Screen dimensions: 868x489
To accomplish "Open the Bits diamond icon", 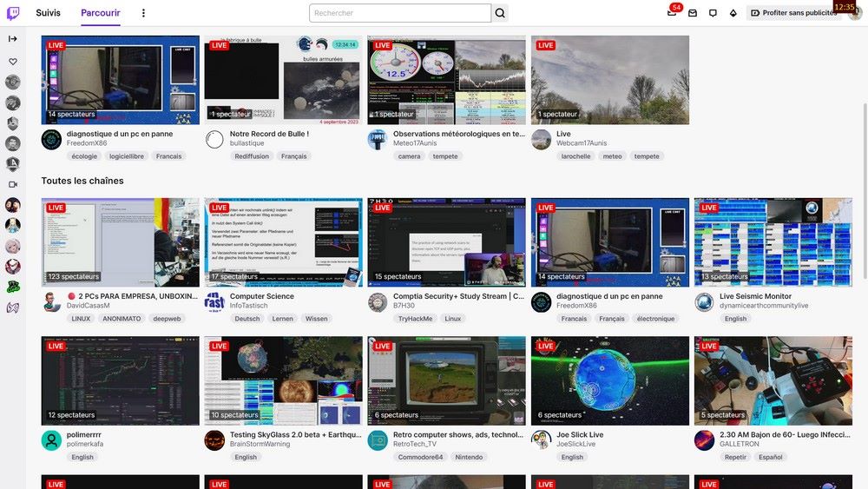I will [733, 13].
